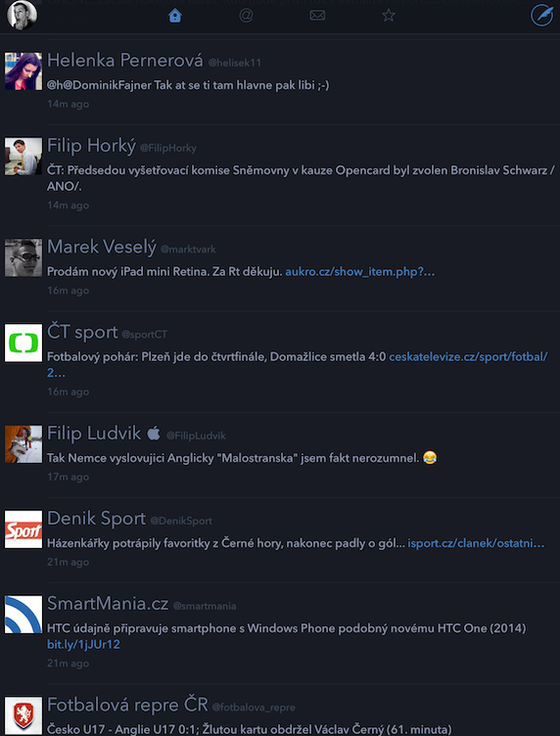Follow the isport.cz article link

pyautogui.click(x=476, y=544)
